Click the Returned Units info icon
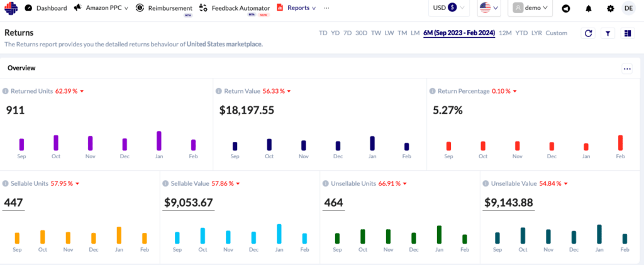Viewport: 644px width, 265px height. 6,92
